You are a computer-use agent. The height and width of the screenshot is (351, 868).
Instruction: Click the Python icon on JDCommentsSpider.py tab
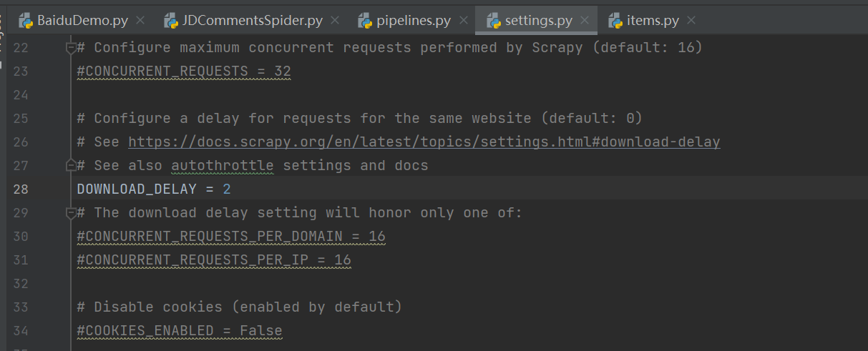[x=171, y=21]
